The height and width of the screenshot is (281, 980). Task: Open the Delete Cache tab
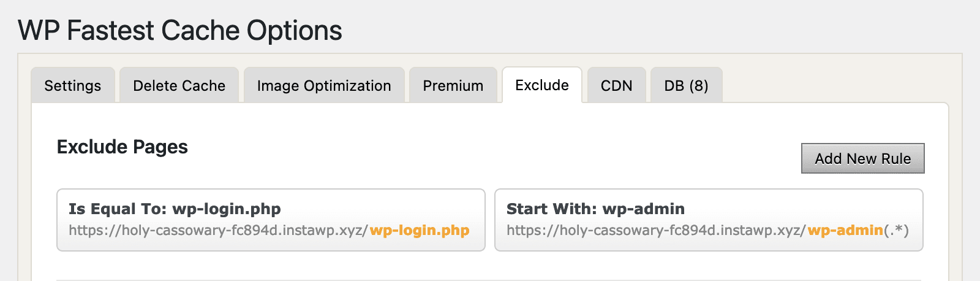tap(179, 86)
